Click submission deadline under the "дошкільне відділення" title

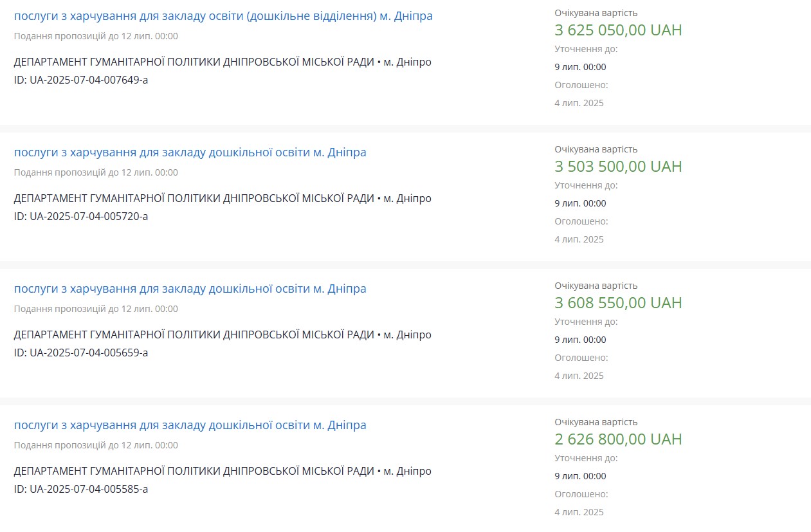[x=96, y=36]
